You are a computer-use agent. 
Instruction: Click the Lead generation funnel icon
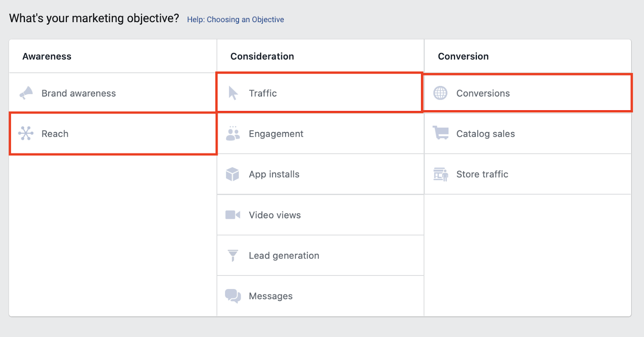[233, 255]
